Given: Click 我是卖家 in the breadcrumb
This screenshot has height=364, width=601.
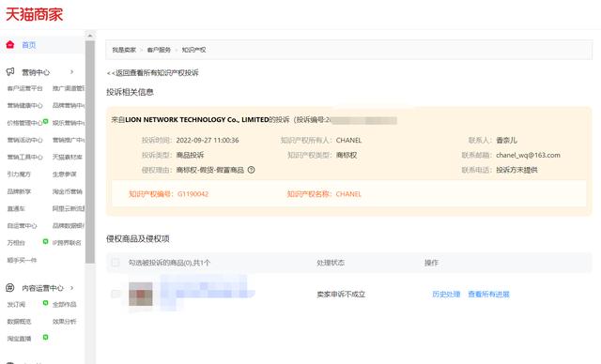Looking at the screenshot, I should 124,50.
